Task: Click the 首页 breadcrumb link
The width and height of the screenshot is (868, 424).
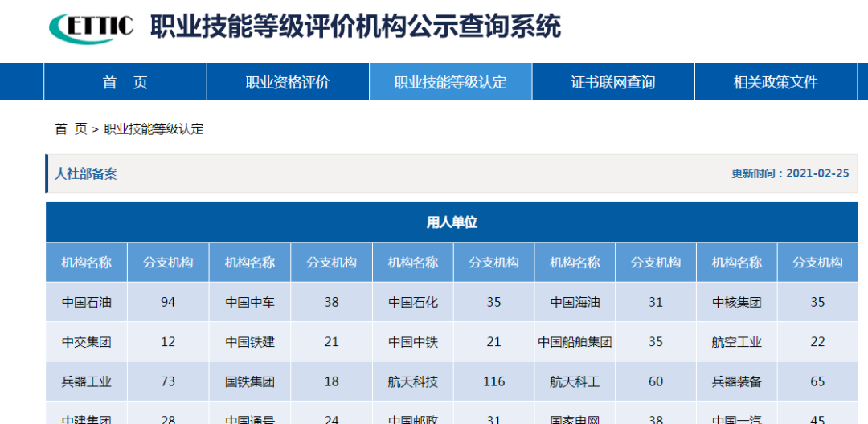Action: [71, 129]
